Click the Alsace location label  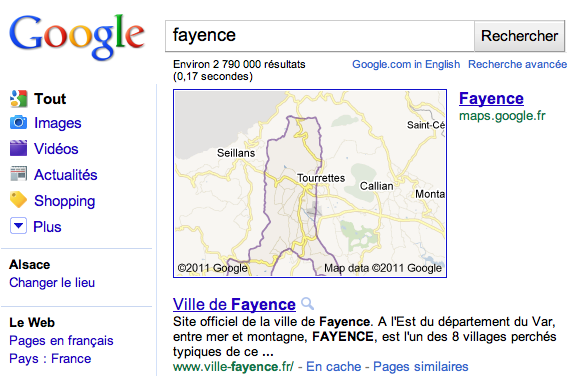(29, 265)
